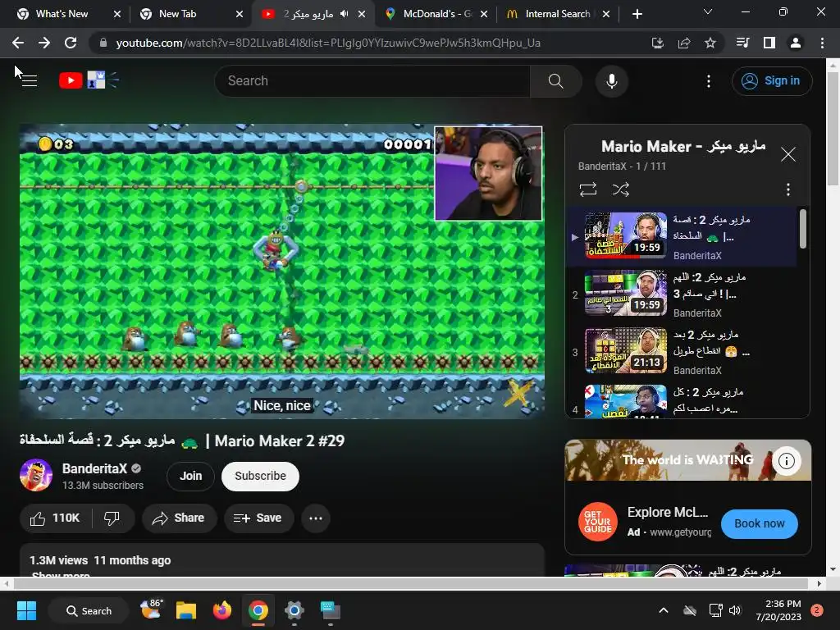The image size is (840, 630).
Task: Share this video
Action: point(178,518)
